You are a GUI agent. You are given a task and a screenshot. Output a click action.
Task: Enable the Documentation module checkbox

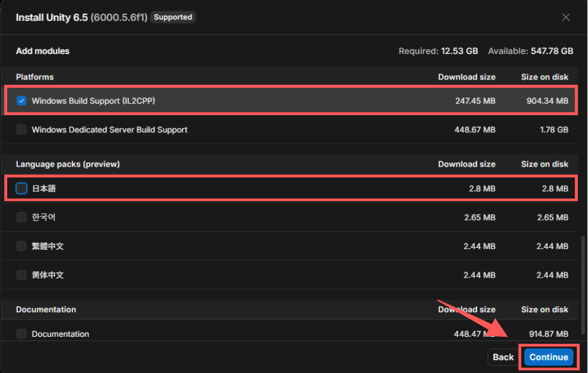(21, 334)
